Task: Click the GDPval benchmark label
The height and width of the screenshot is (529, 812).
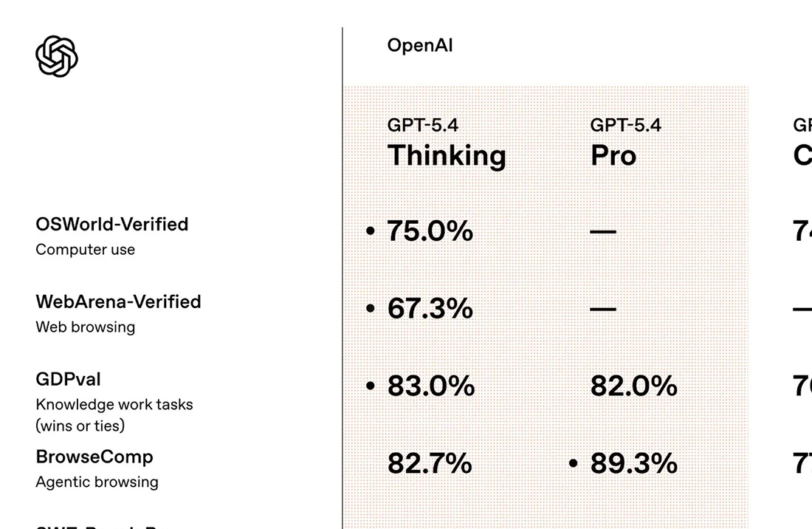Action: tap(68, 379)
